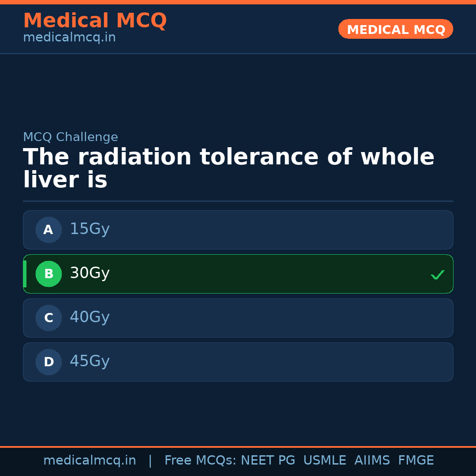Open the FMGE MCQs page

(x=416, y=460)
